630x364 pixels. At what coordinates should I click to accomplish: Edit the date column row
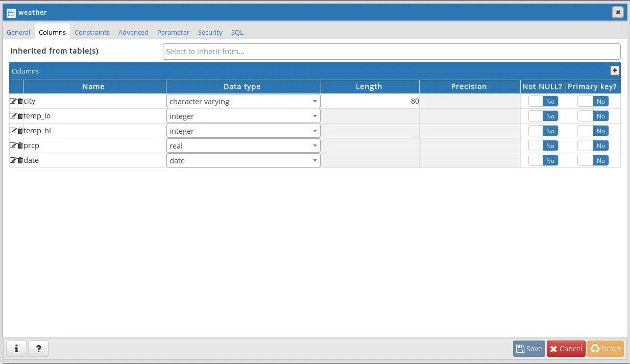(x=13, y=160)
